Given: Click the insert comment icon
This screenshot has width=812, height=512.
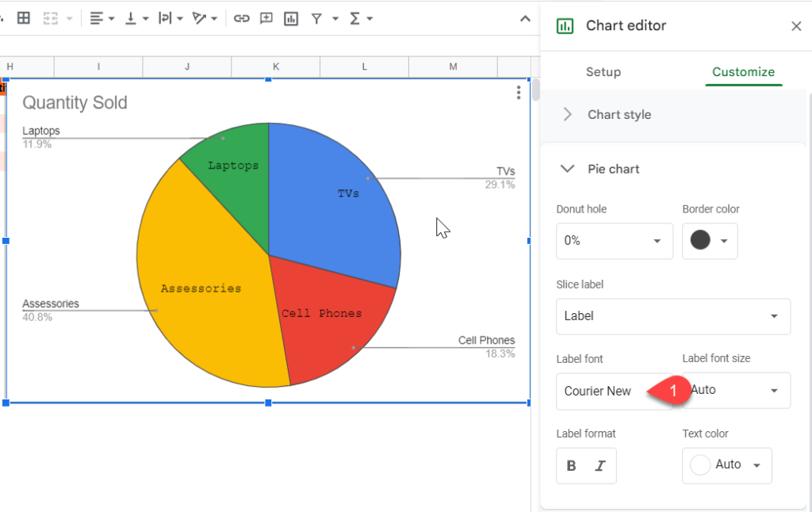Looking at the screenshot, I should (266, 19).
